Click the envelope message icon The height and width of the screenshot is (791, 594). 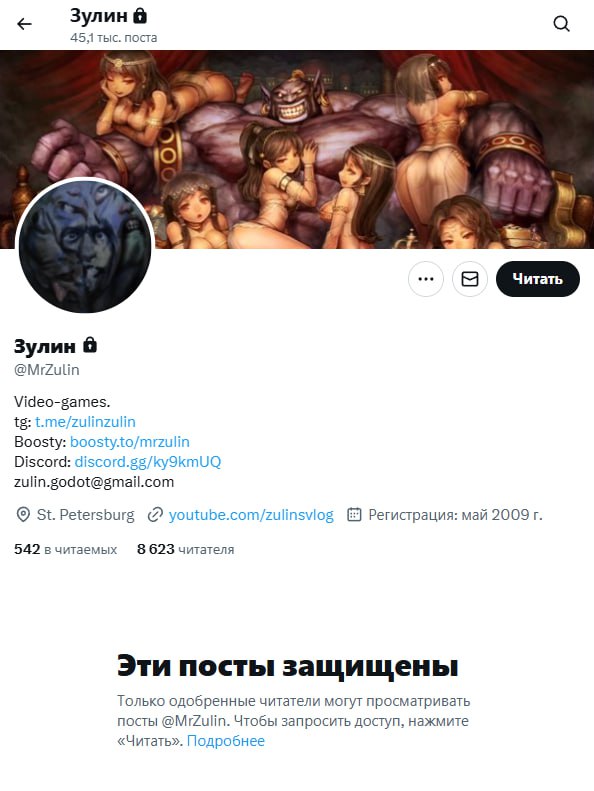(x=470, y=279)
